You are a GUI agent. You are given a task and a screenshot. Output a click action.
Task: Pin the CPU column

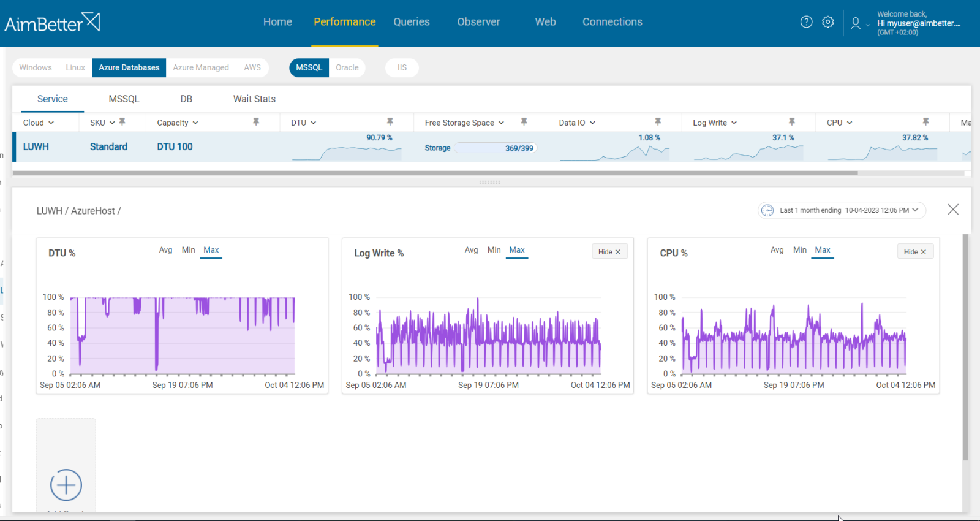pyautogui.click(x=925, y=122)
